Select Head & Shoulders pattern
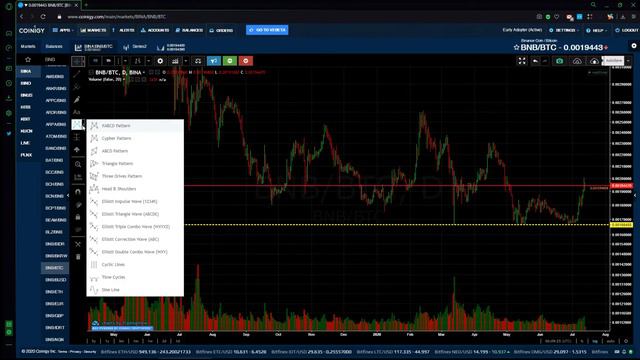The image size is (640, 360). (x=135, y=189)
